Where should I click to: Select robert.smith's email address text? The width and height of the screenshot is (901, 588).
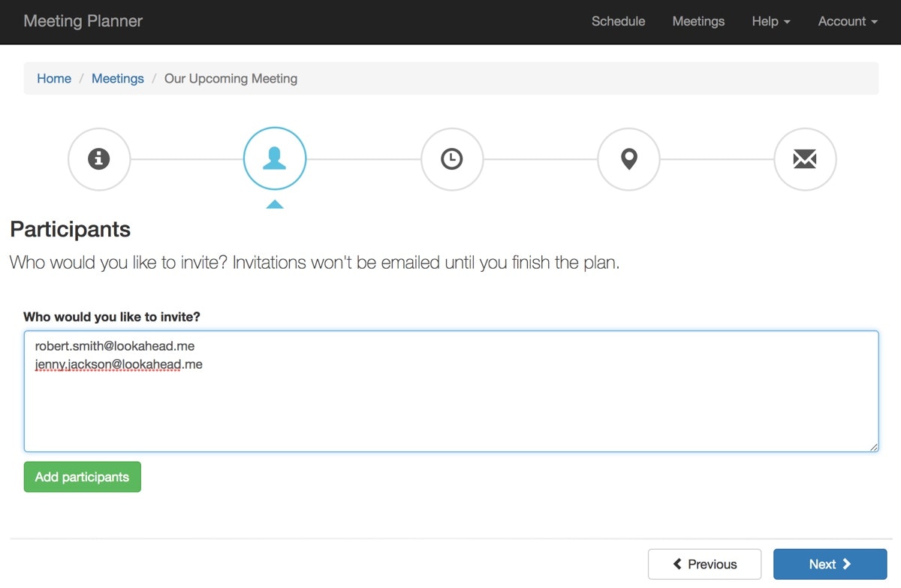coord(114,345)
